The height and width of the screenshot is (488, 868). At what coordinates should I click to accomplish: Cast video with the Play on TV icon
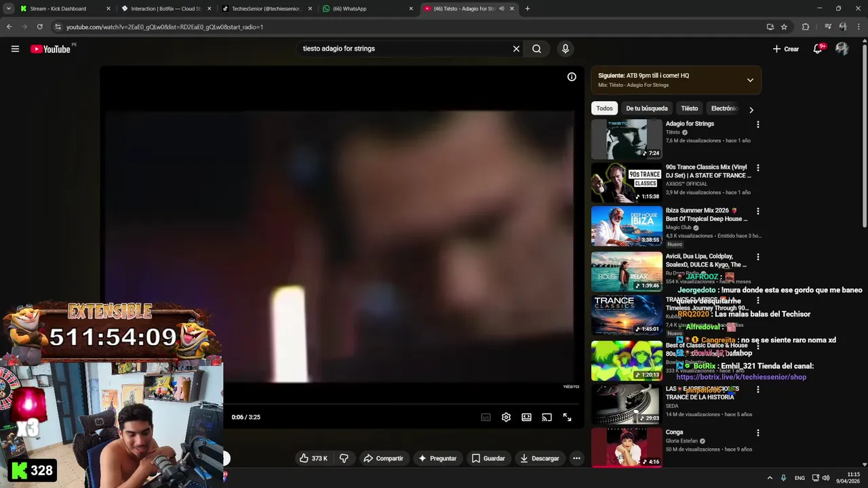547,418
